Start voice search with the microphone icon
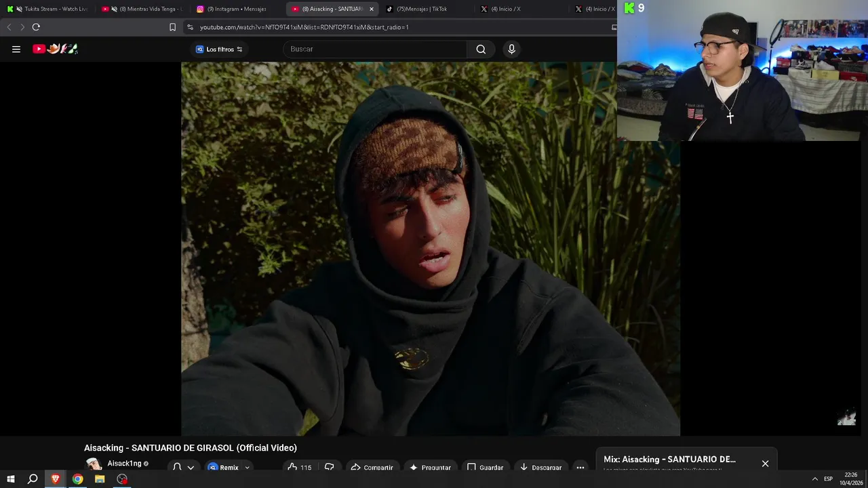Viewport: 868px width, 488px height. tap(511, 49)
